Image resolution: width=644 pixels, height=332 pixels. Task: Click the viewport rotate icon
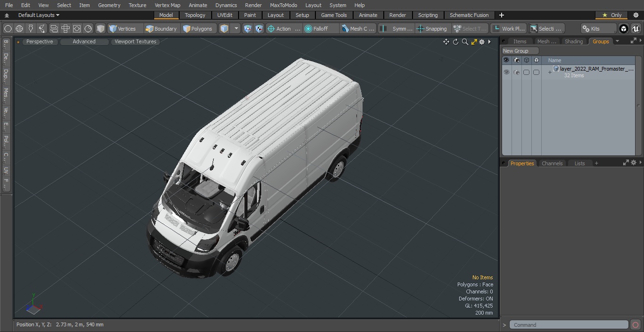pos(455,42)
